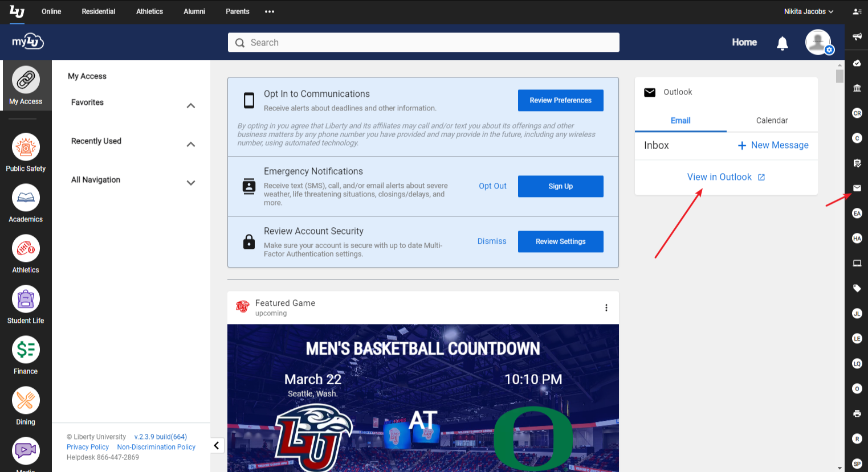This screenshot has width=868, height=472.
Task: Open the EA shortcut in right rail
Action: tap(857, 213)
